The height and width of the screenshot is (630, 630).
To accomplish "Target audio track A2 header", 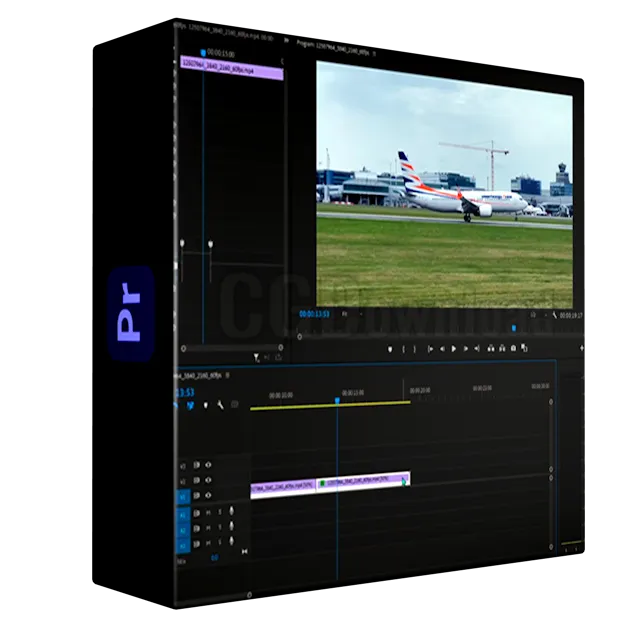I will [183, 530].
